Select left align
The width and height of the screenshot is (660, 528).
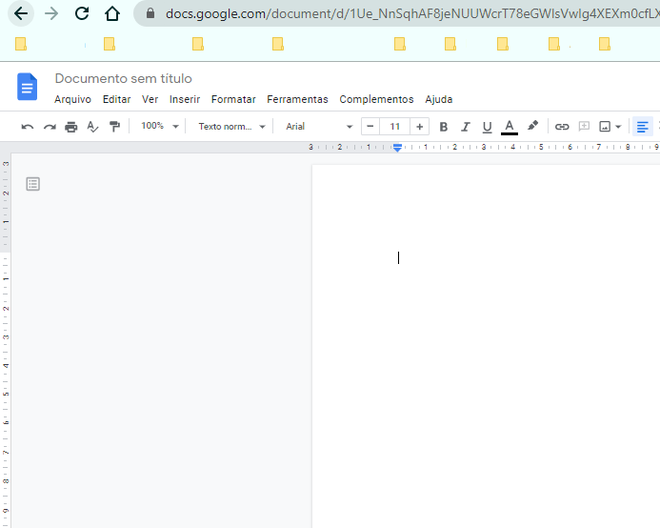pos(642,127)
